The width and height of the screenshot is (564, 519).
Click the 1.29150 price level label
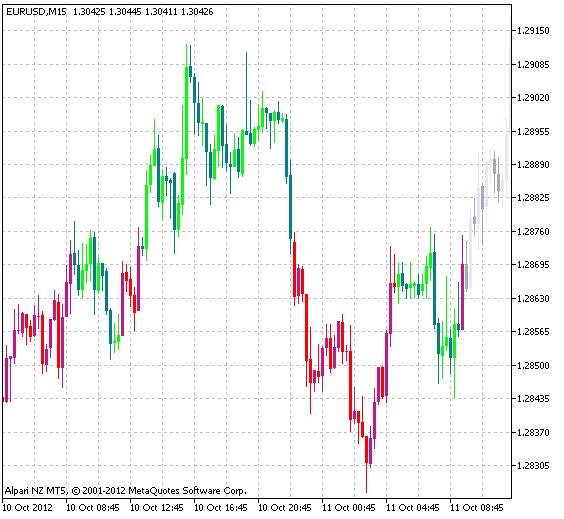[x=533, y=31]
